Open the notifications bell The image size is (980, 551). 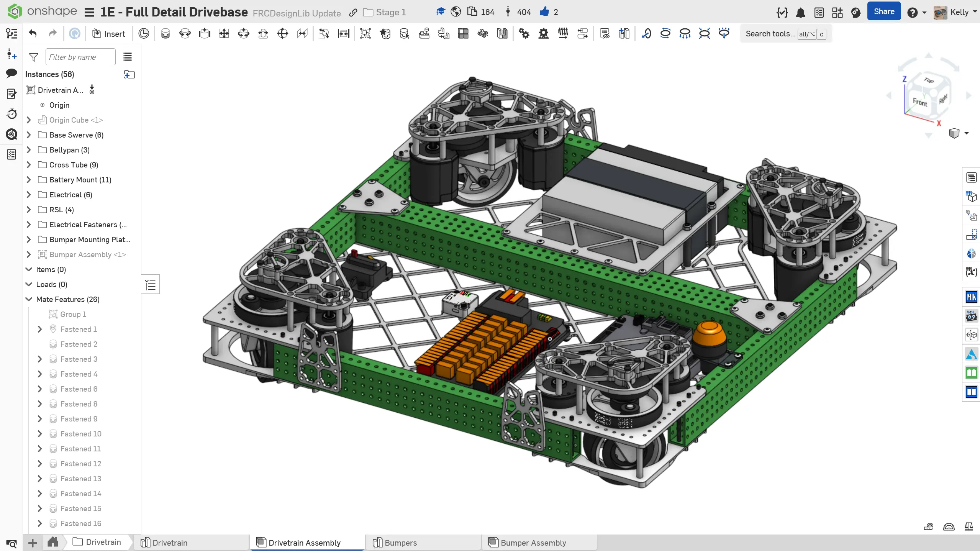point(800,13)
